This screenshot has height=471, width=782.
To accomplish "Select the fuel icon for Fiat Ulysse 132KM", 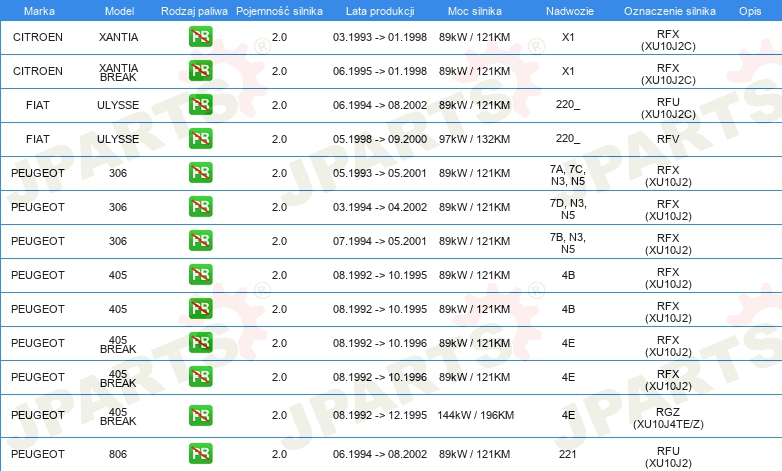I will coord(200,139).
